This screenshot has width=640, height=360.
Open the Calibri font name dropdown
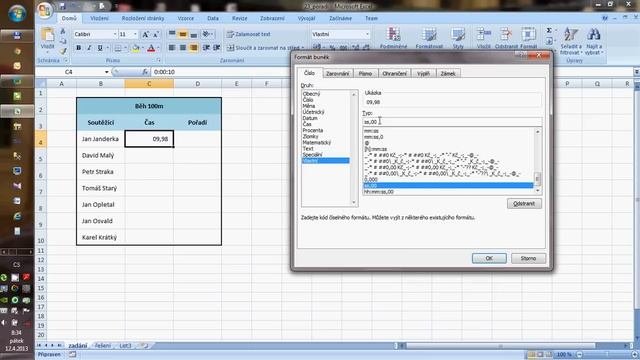pyautogui.click(x=115, y=34)
